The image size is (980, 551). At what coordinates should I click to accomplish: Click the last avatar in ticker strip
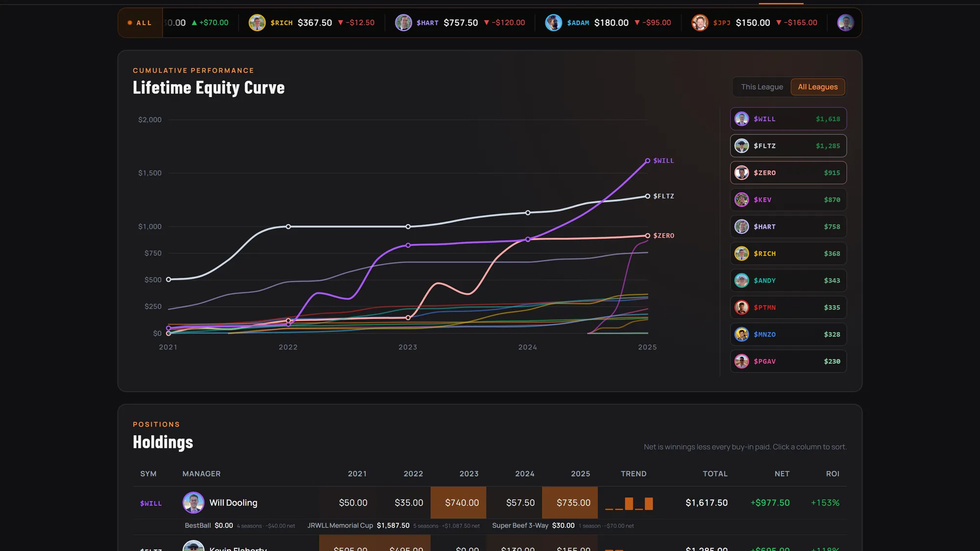coord(845,23)
